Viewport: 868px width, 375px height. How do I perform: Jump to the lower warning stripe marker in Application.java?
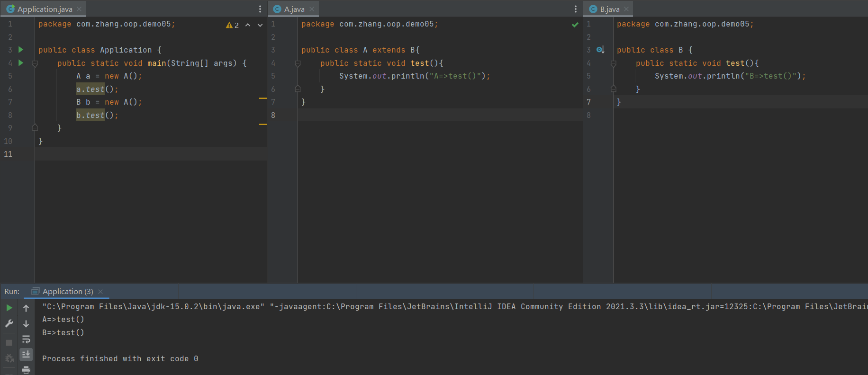(x=263, y=125)
